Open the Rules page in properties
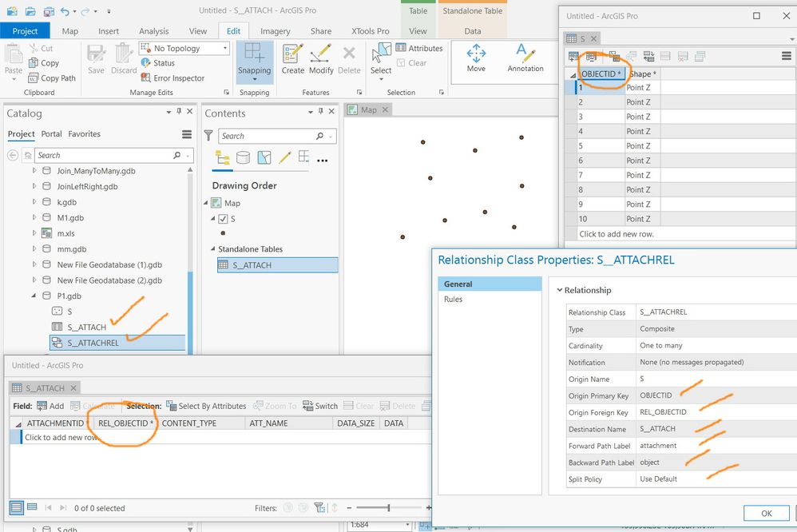The height and width of the screenshot is (532, 797). (x=453, y=299)
